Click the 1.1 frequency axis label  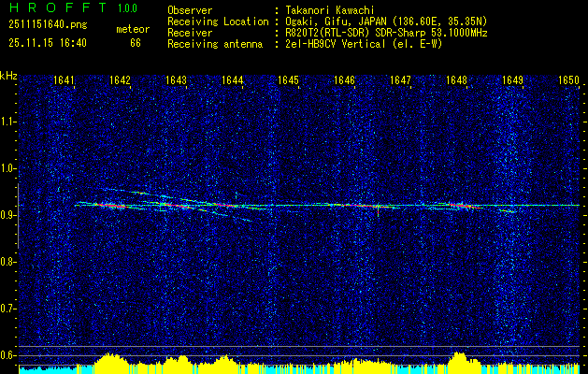[x=8, y=121]
